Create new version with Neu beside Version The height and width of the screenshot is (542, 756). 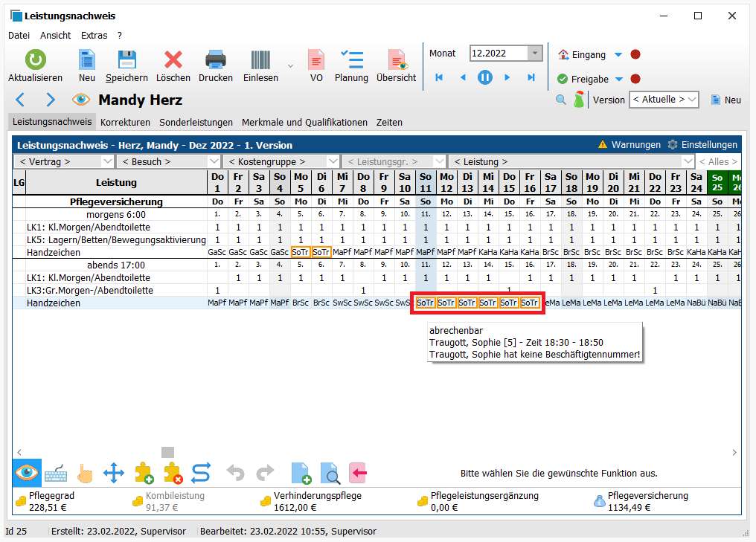coord(726,100)
